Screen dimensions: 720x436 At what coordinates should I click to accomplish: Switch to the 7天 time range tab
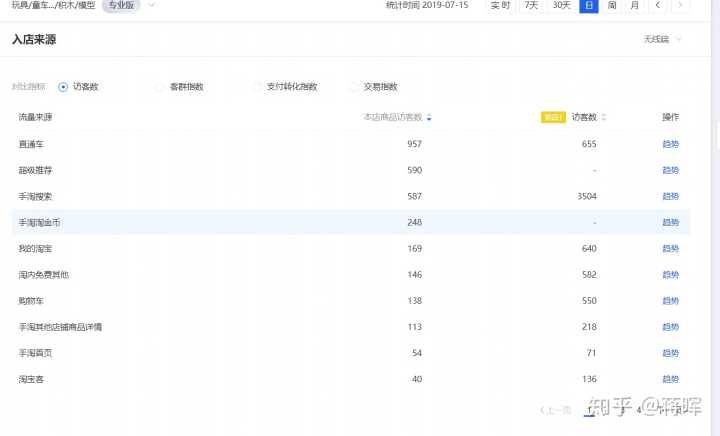(531, 6)
